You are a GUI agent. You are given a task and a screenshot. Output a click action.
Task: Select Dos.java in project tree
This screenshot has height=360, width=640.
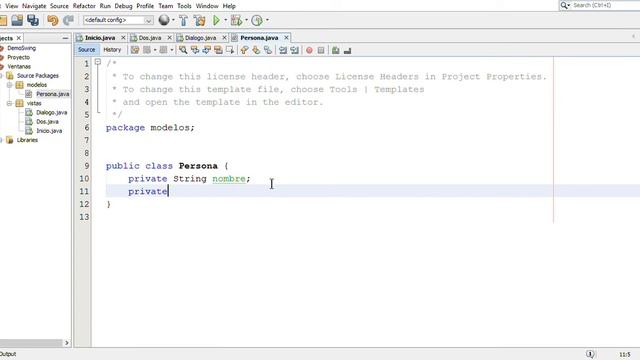click(47, 122)
